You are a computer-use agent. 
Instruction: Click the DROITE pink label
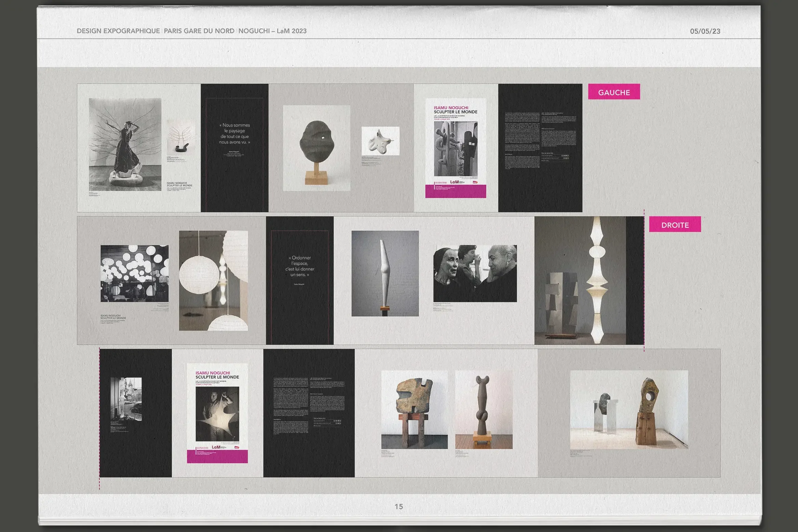(675, 224)
